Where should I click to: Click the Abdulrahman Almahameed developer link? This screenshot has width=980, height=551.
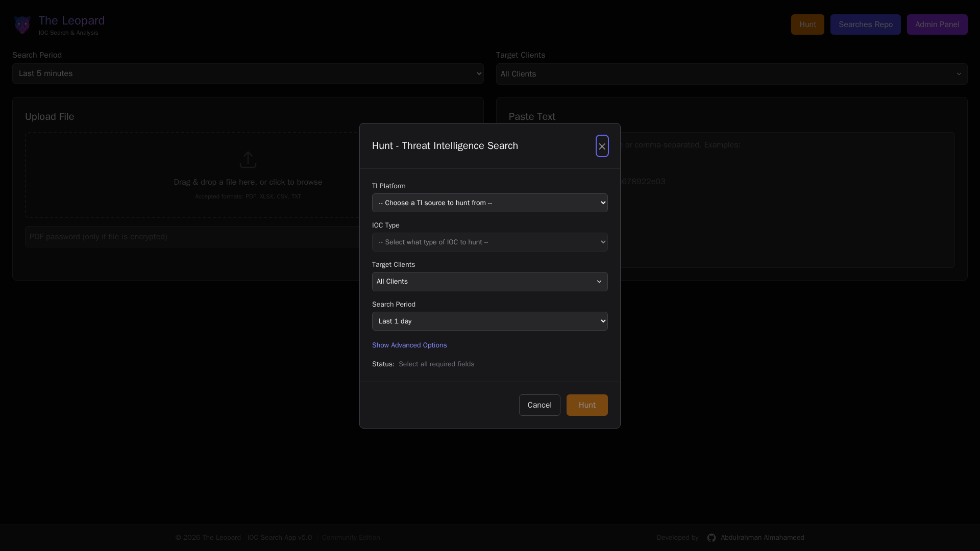coord(762,537)
